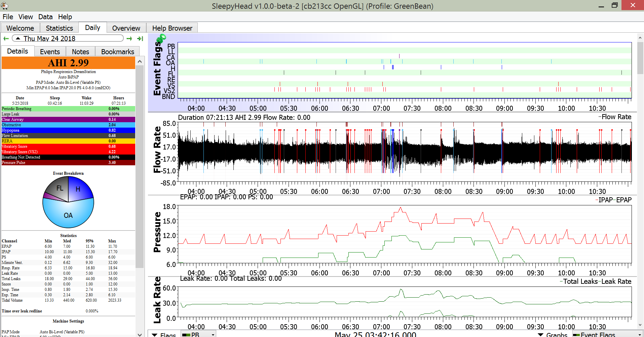Click the Periodic Breathing row
The image size is (644, 337).
68,109
